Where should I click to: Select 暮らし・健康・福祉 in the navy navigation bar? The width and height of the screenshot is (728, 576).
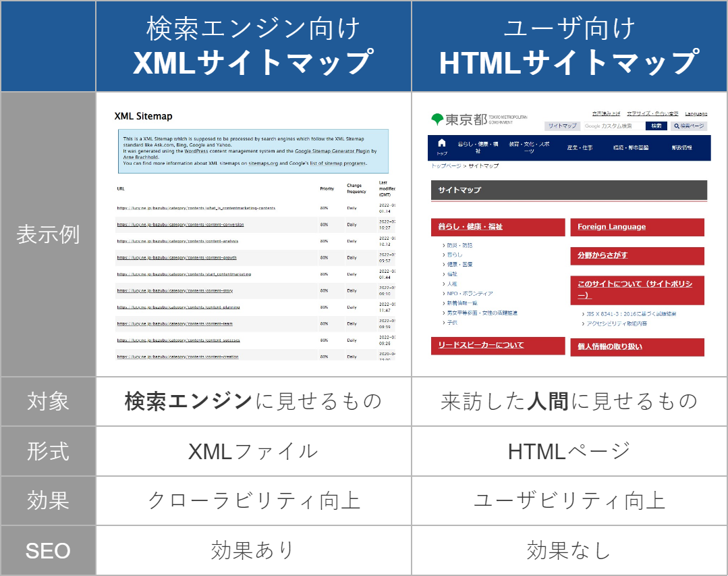point(478,147)
